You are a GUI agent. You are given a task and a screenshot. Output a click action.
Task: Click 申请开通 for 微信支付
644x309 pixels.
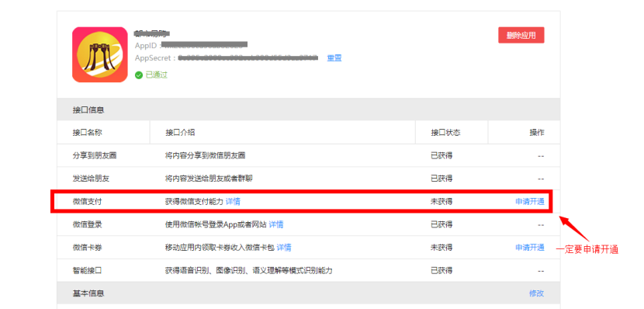529,201
